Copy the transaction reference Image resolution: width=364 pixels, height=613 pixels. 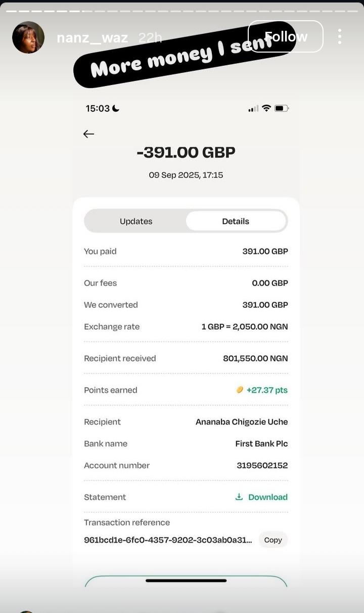[273, 540]
